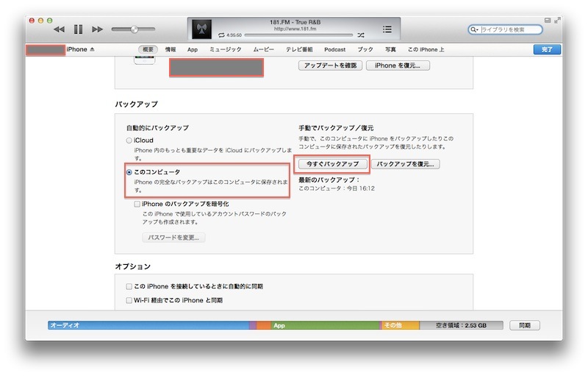The image size is (588, 376).
Task: Switch to the App tab
Action: [x=193, y=49]
